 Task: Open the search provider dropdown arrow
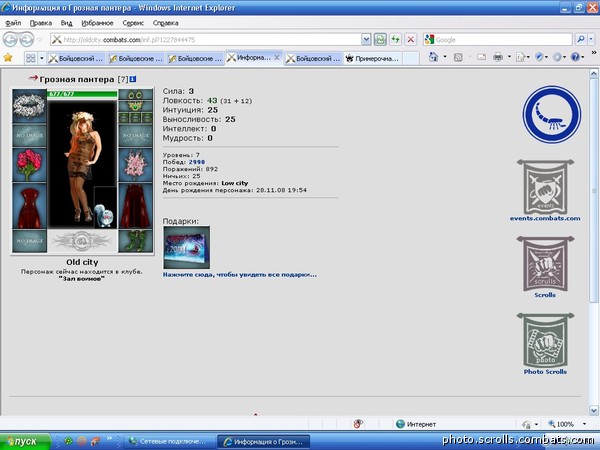click(591, 39)
